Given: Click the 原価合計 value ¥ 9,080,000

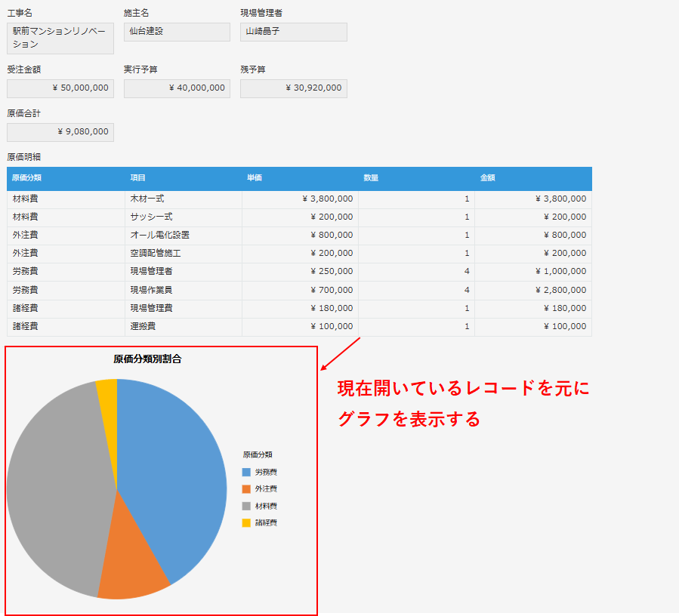Looking at the screenshot, I should (60, 132).
